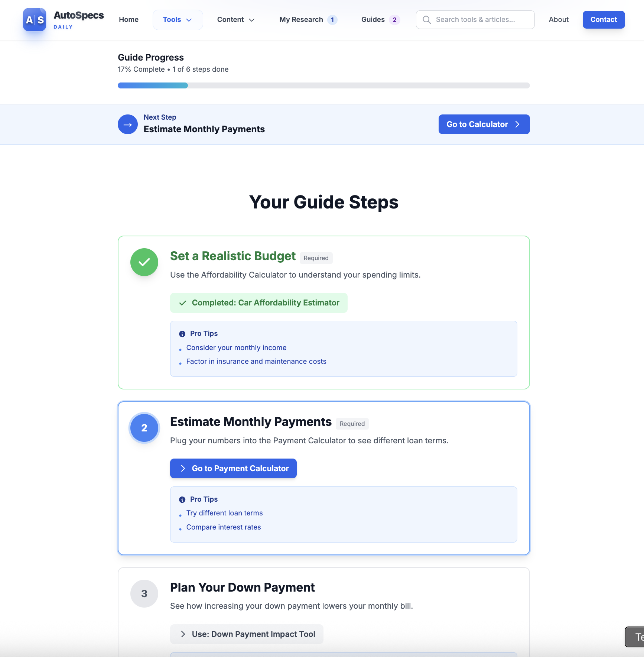Click Go to Calculator button
Viewport: 644px width, 657px height.
484,124
